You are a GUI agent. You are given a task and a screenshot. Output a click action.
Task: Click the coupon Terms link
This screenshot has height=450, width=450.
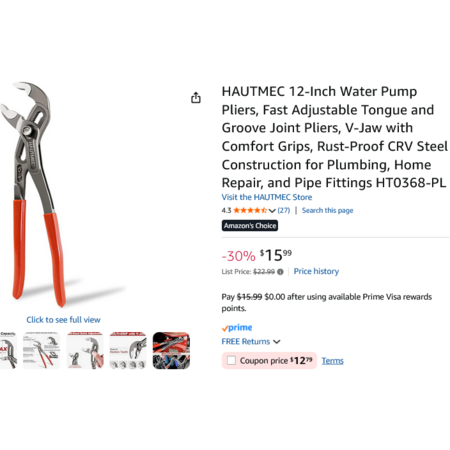coord(332,361)
